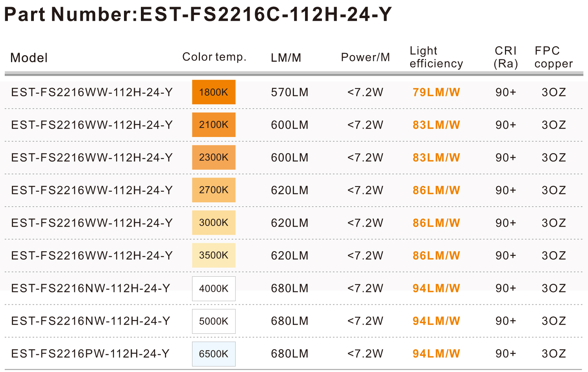This screenshot has width=588, height=372.
Task: Click the CRI (Ra) column header
Action: click(506, 57)
